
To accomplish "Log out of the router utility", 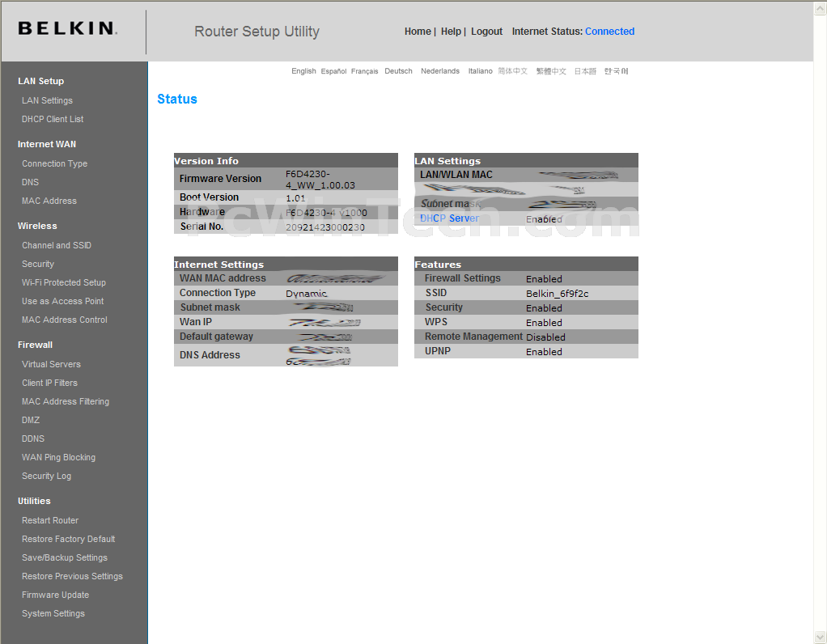I will point(486,32).
